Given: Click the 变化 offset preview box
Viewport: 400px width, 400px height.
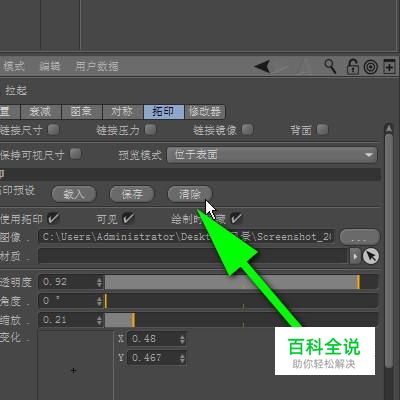Looking at the screenshot, I should pos(76,365).
